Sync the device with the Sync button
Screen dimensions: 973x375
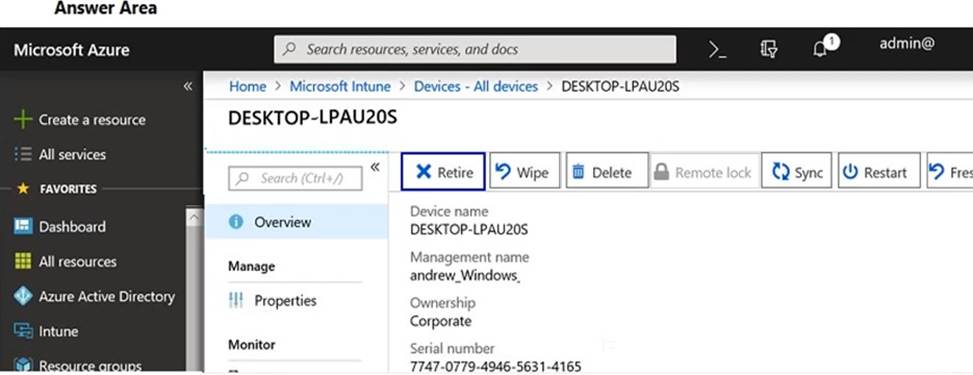797,171
